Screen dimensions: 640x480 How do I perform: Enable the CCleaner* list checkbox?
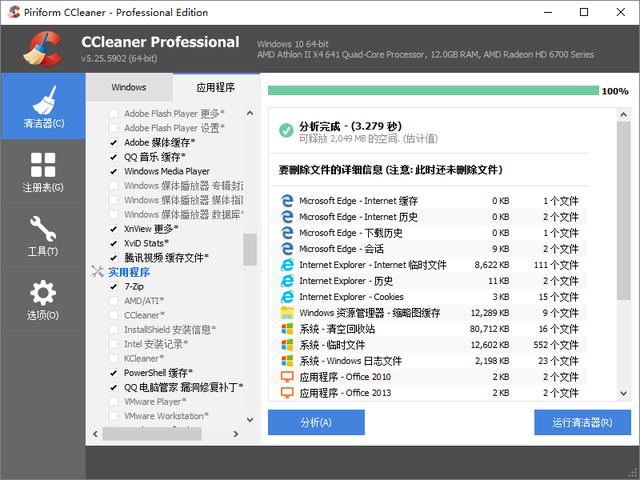pos(113,315)
